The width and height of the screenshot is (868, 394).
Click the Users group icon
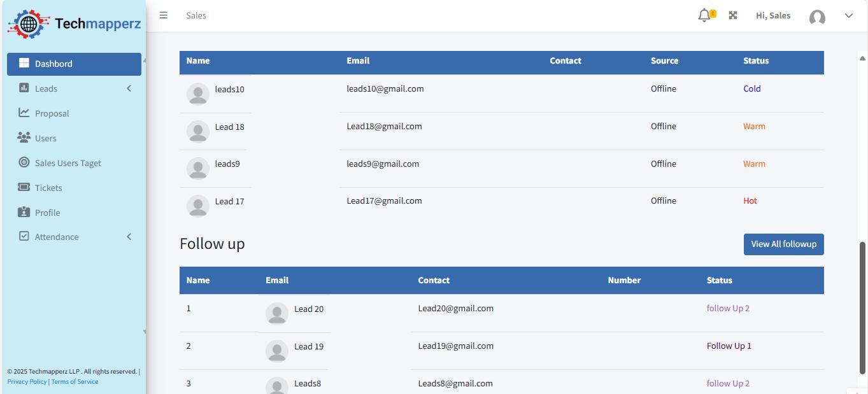coord(24,137)
